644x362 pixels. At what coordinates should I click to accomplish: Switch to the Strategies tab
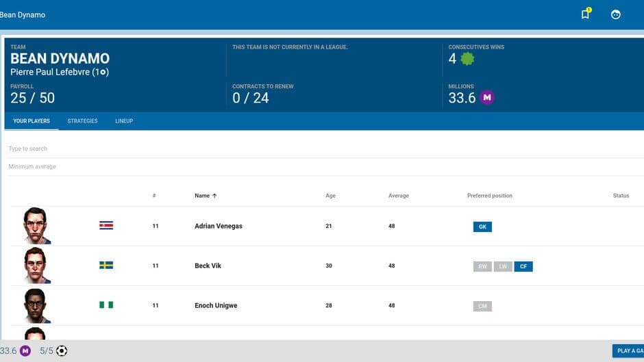82,121
